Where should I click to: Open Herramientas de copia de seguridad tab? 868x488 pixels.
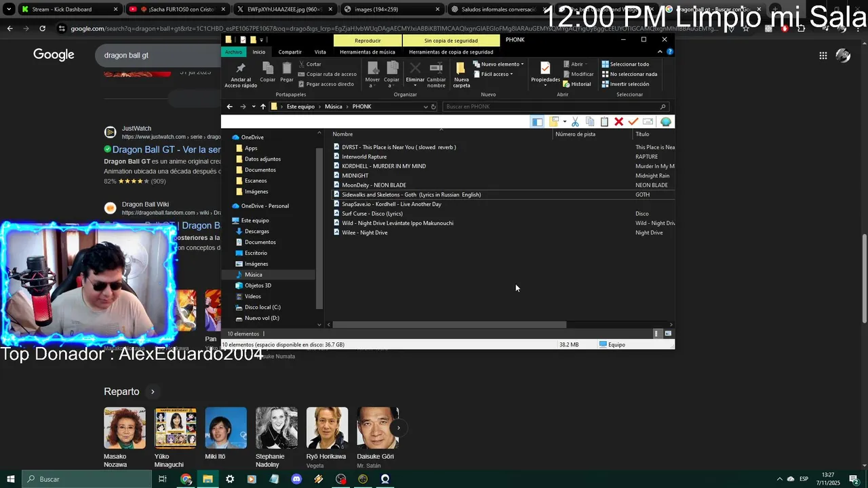(x=451, y=52)
